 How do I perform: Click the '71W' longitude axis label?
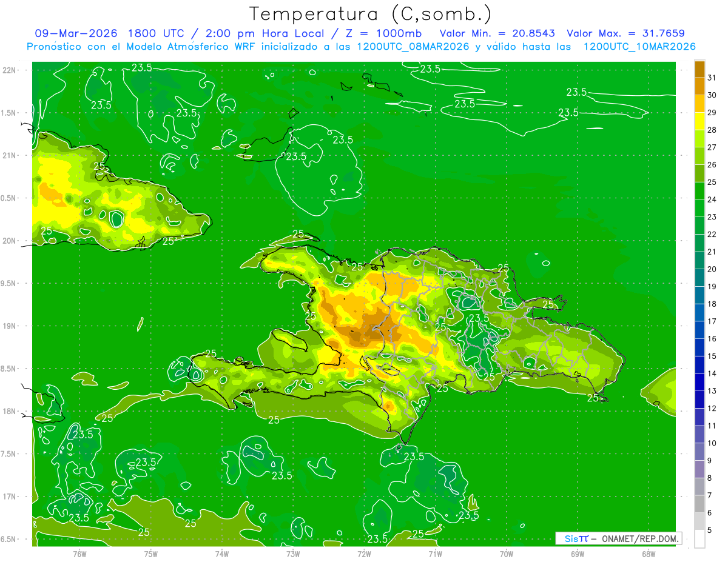(435, 553)
